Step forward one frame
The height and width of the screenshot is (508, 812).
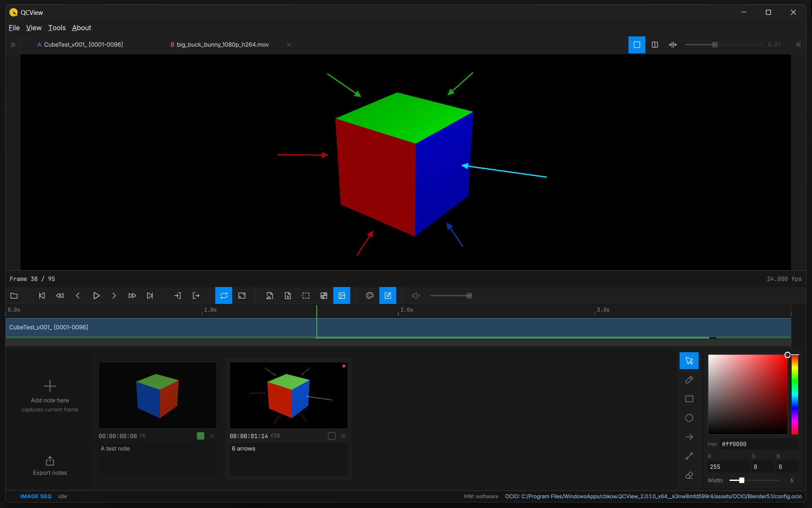(114, 295)
